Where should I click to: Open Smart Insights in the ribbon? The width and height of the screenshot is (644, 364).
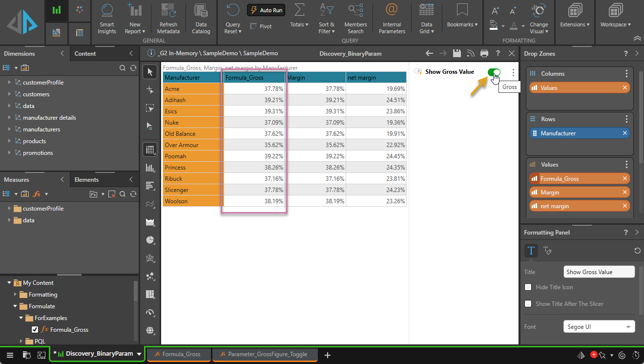pos(106,19)
